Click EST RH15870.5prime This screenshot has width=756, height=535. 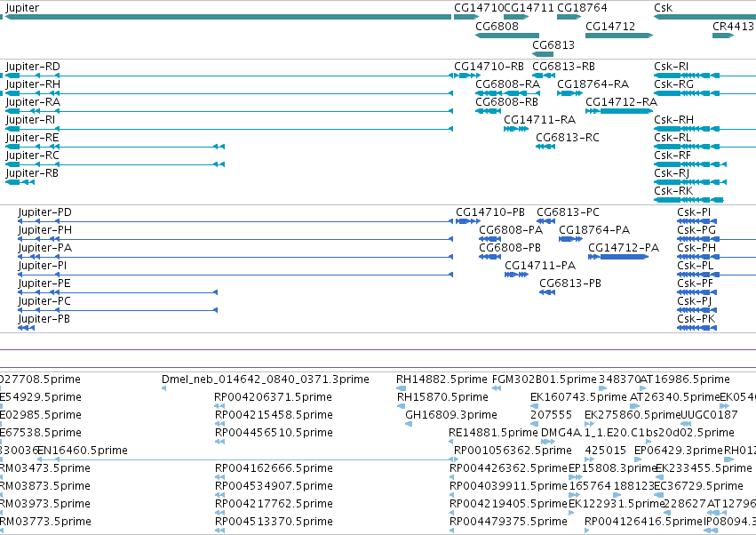tap(442, 397)
